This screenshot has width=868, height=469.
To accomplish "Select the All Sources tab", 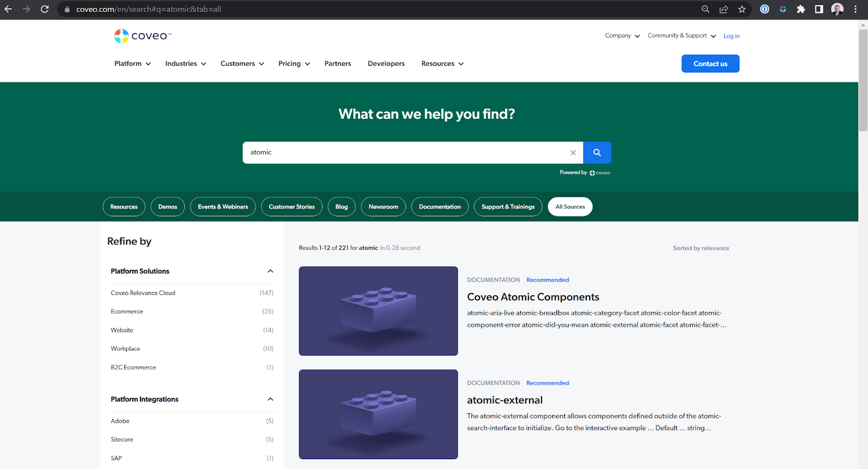I will click(x=570, y=207).
